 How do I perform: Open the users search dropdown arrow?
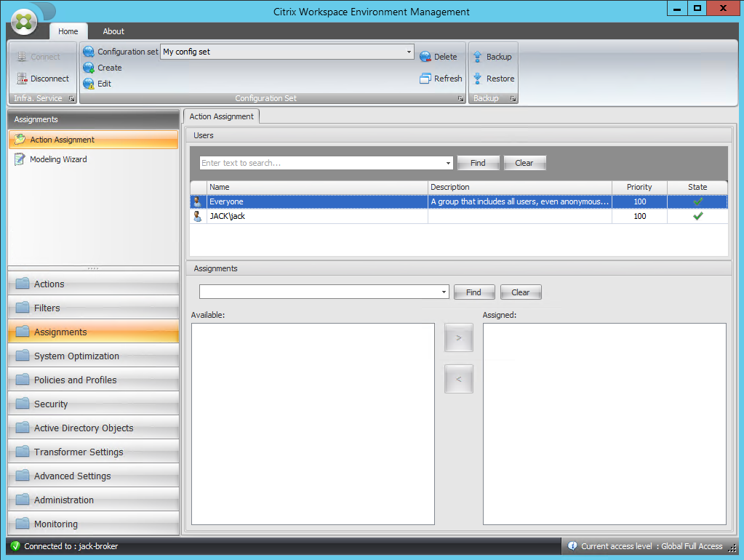[449, 162]
